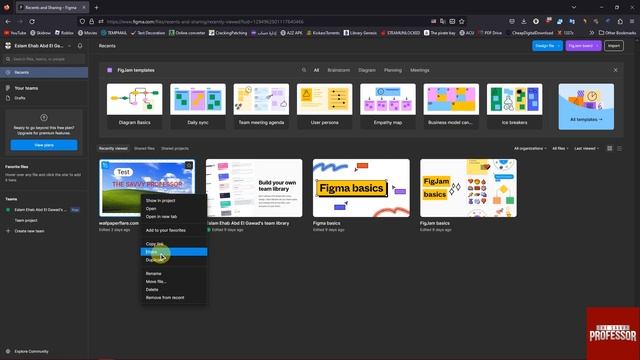Show more bookmarks chevron
640x360 pixels.
click(x=591, y=33)
